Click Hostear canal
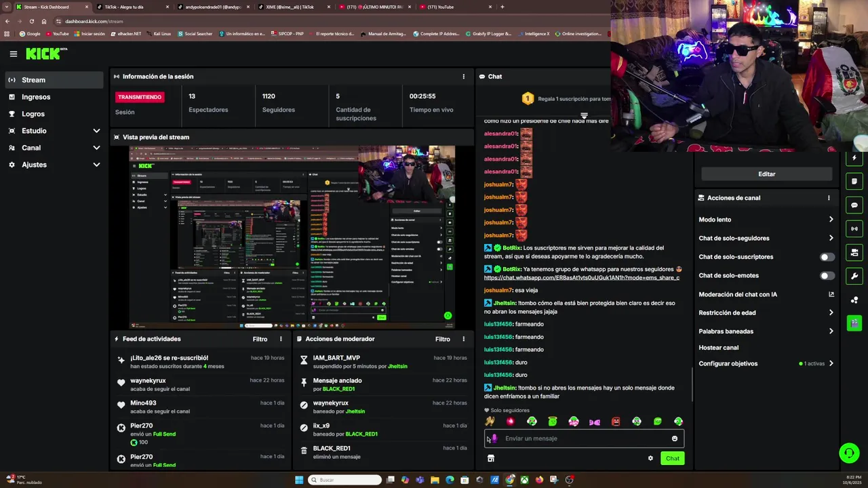This screenshot has height=488, width=868. tap(719, 348)
